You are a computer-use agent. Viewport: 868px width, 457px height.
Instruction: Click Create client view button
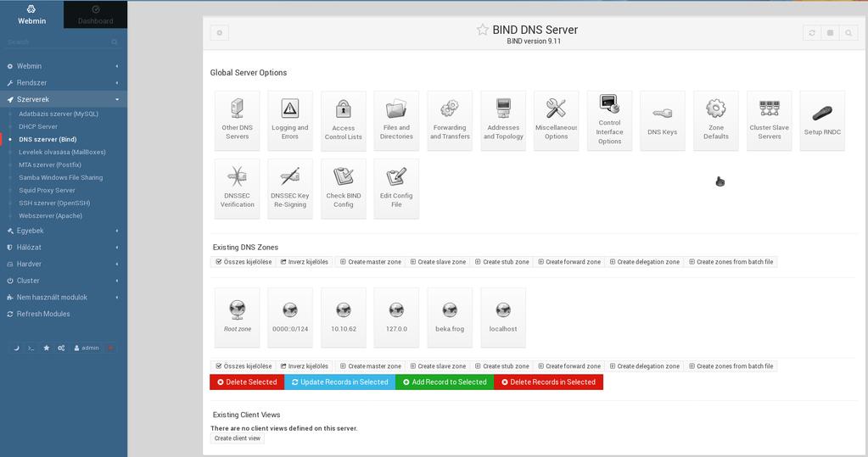(x=238, y=438)
